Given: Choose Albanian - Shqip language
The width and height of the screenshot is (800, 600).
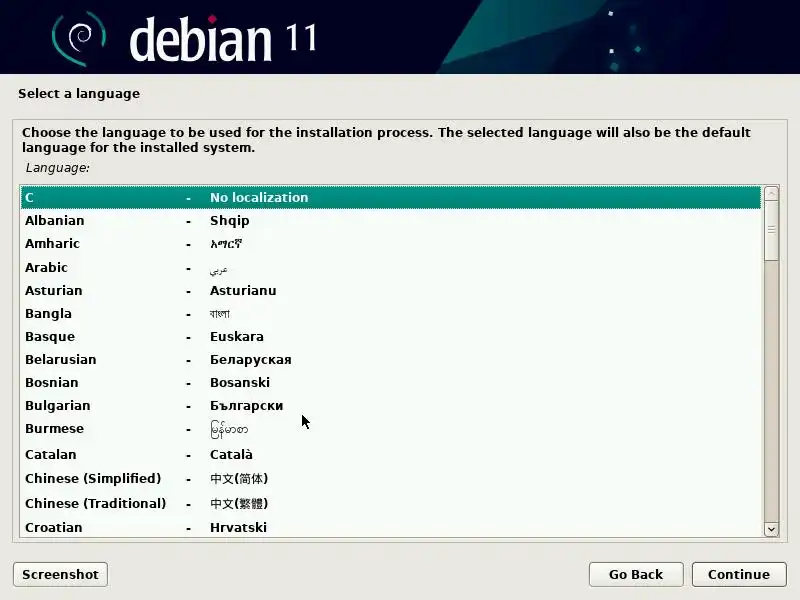Looking at the screenshot, I should (391, 220).
